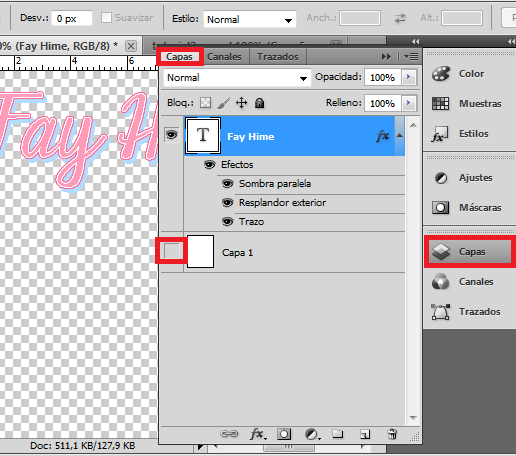Open the Opacidad slider arrow
This screenshot has width=516, height=456.
tap(409, 77)
